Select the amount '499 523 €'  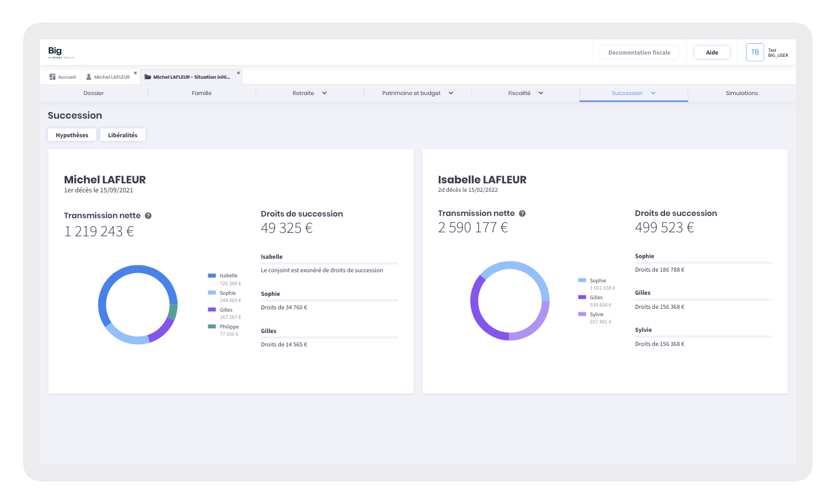coord(664,227)
